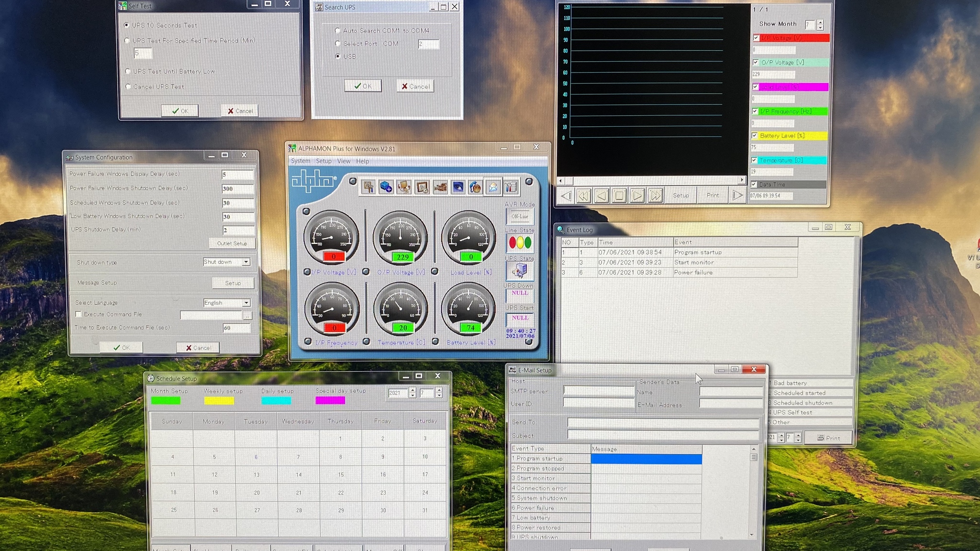The image size is (980, 551).
Task: Toggle the Temperature chart checkbox
Action: (754, 160)
